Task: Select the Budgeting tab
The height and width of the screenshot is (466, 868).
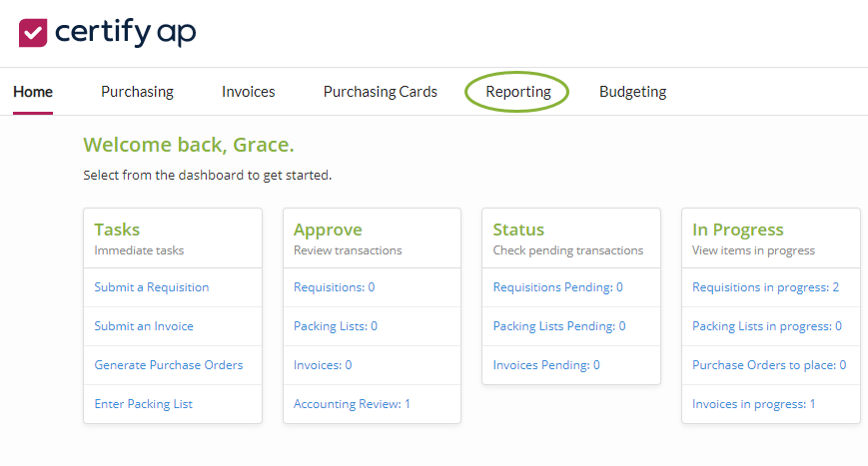Action: pyautogui.click(x=632, y=92)
